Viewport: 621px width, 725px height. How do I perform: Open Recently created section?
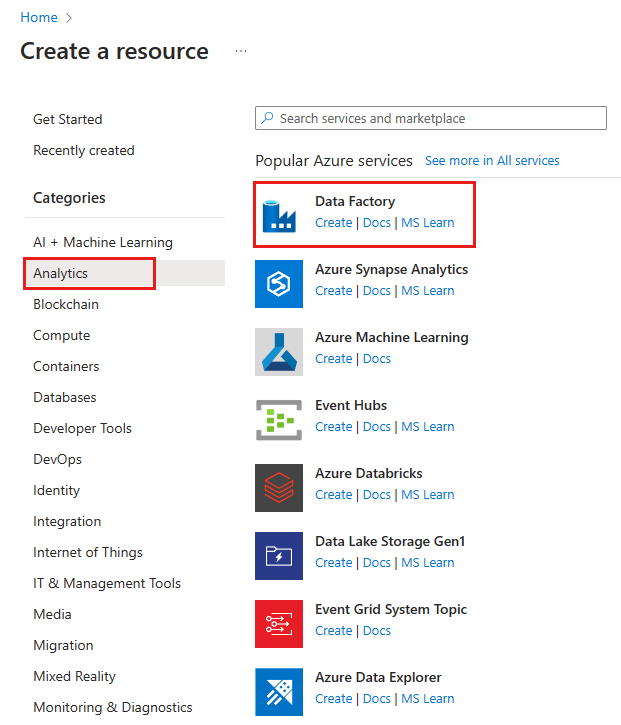[x=84, y=150]
